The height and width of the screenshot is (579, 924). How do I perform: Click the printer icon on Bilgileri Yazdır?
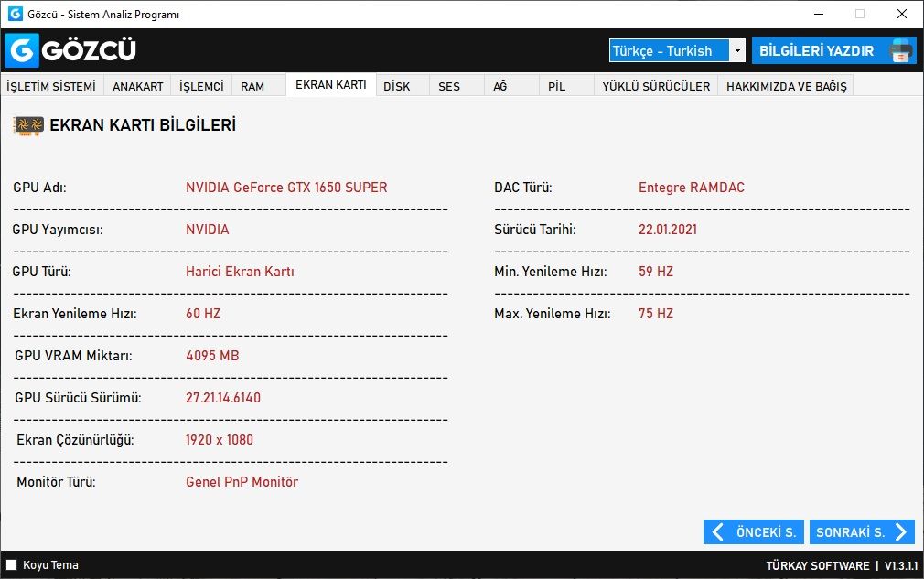pos(900,50)
